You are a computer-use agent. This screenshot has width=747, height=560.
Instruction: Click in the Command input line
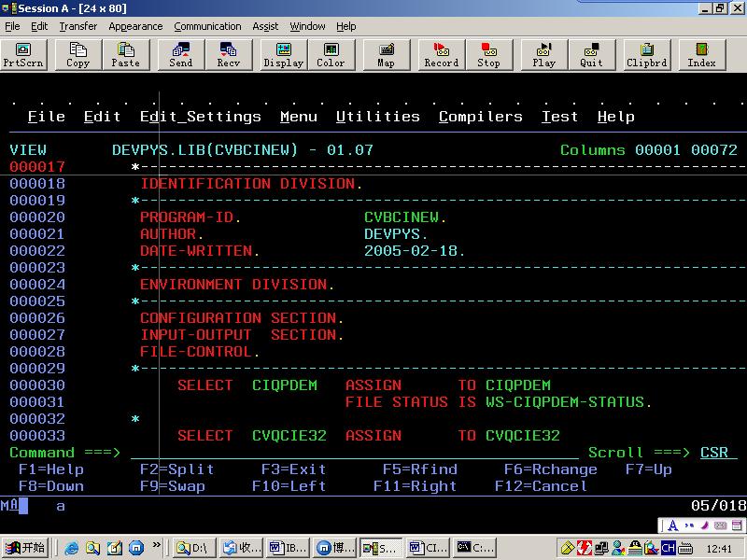point(355,453)
